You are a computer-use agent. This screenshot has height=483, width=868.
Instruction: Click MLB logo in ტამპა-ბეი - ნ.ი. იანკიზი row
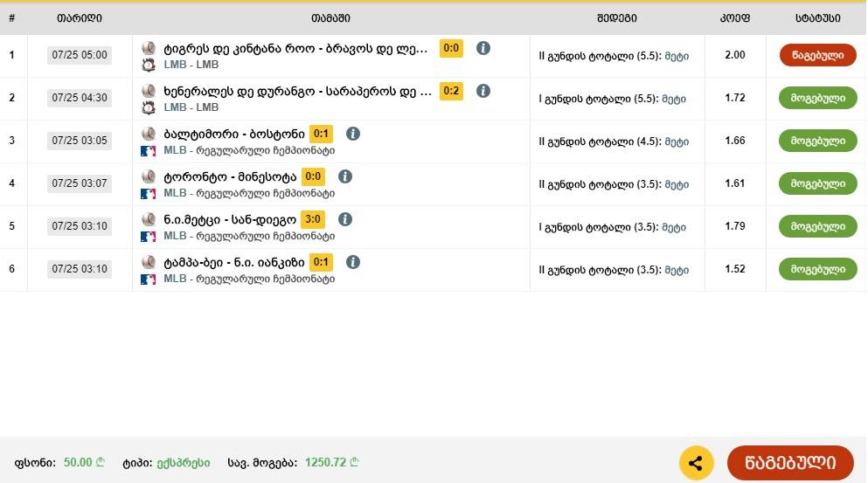pos(149,279)
